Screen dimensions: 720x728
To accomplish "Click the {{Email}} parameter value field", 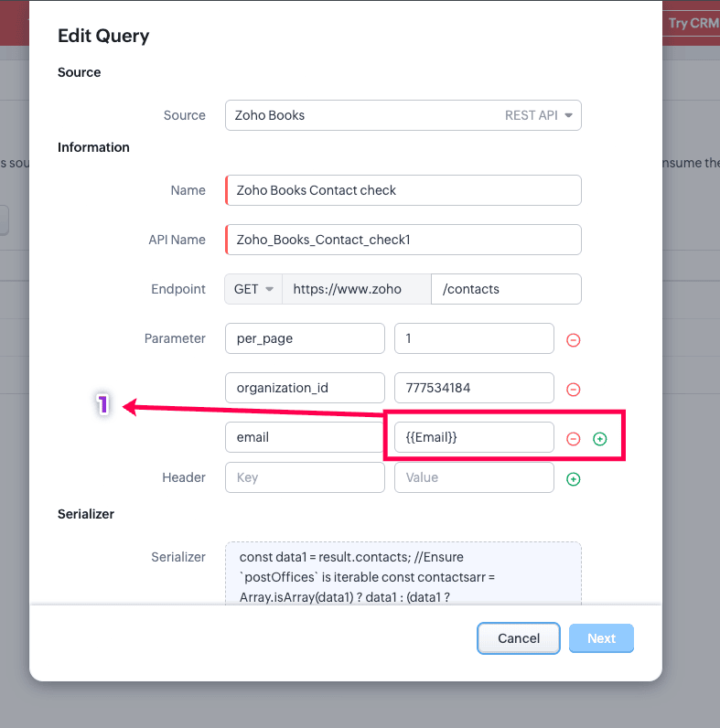I will (x=474, y=437).
